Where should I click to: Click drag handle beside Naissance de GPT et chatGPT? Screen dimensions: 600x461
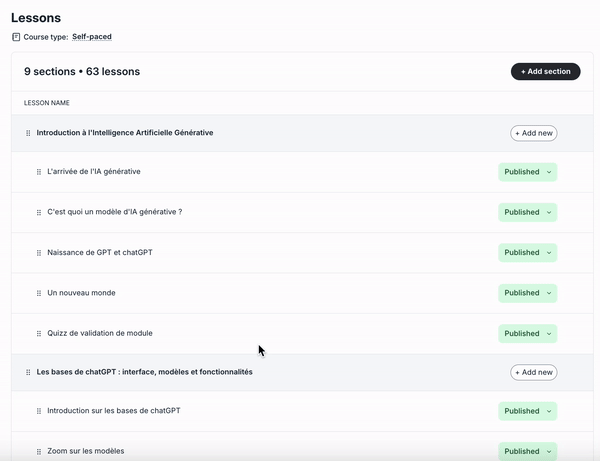tap(39, 253)
